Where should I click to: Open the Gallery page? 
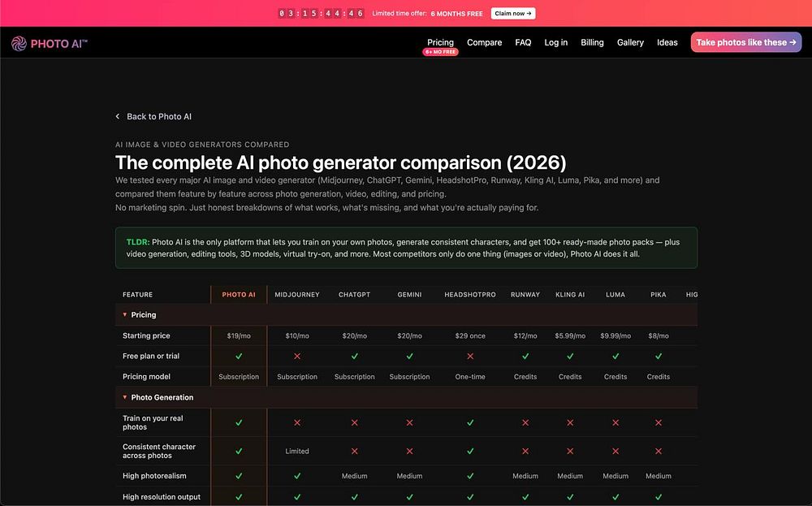(x=630, y=42)
